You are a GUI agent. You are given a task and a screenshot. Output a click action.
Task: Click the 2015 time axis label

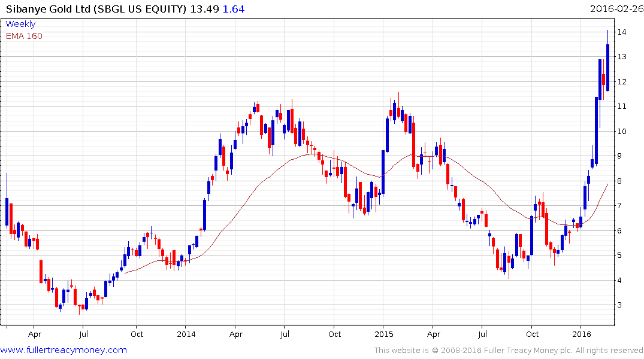pyautogui.click(x=384, y=334)
